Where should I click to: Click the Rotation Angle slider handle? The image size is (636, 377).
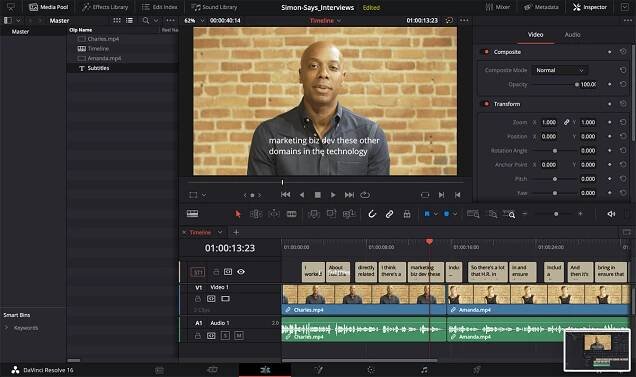click(x=555, y=151)
